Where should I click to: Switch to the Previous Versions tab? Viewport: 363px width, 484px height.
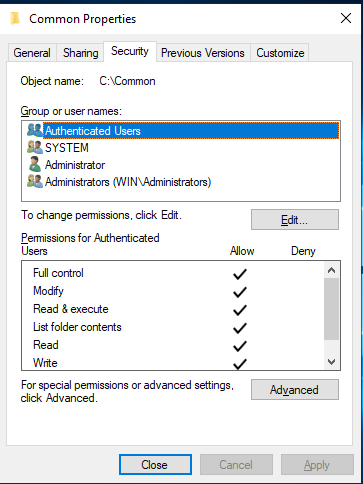click(203, 53)
